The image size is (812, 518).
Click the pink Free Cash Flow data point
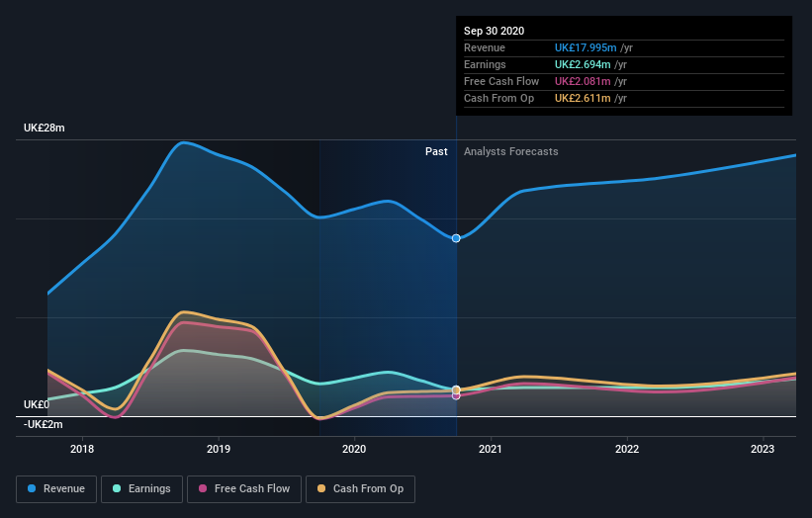point(456,395)
